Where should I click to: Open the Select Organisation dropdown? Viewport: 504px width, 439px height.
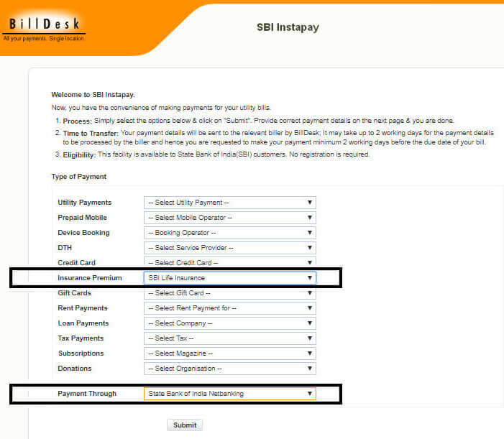230,369
